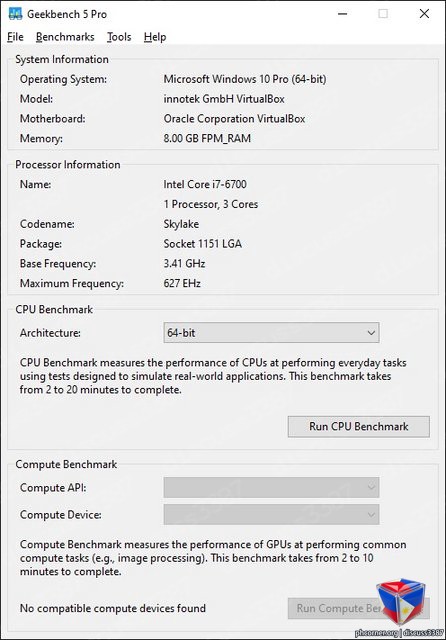The width and height of the screenshot is (446, 640).
Task: Open the Benchmarks menu
Action: click(65, 37)
